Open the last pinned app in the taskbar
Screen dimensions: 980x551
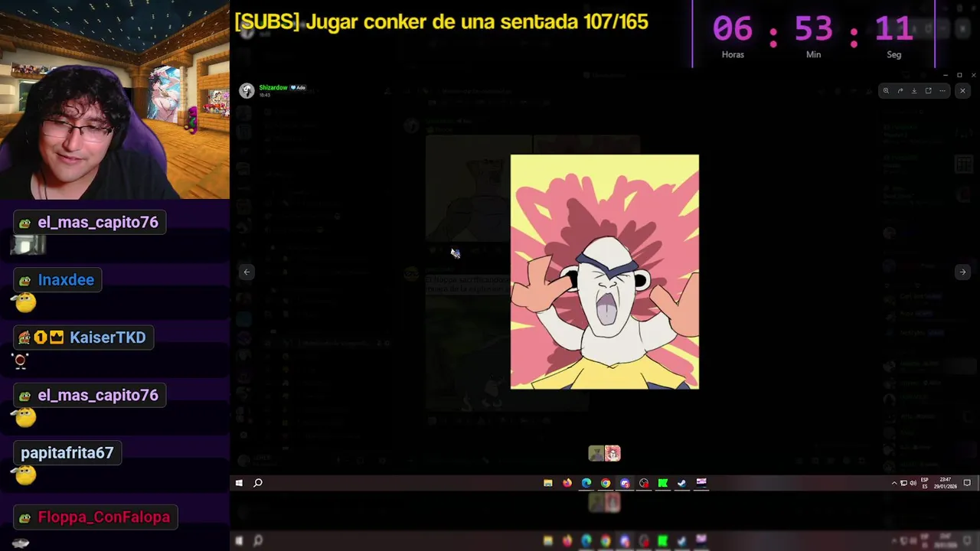(x=701, y=483)
